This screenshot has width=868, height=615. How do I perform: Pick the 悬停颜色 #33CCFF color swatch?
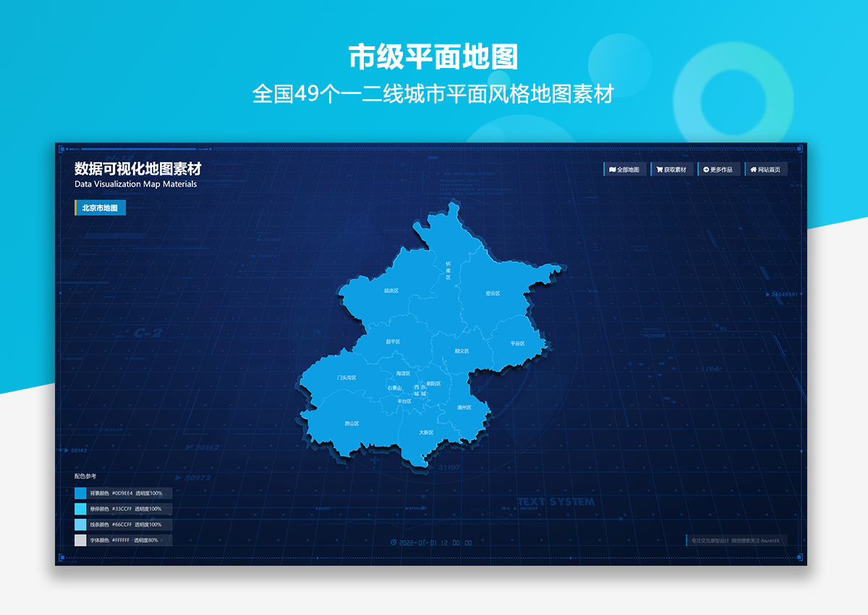click(x=80, y=509)
